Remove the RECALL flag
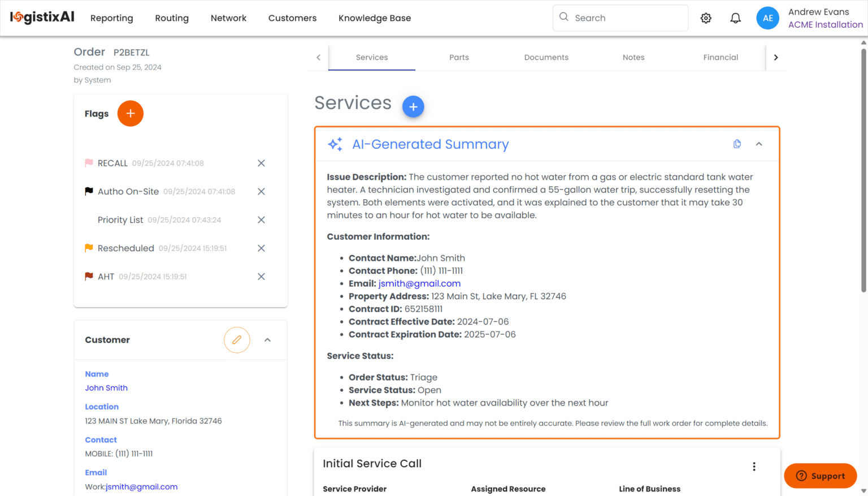This screenshot has height=496, width=868. click(x=261, y=163)
